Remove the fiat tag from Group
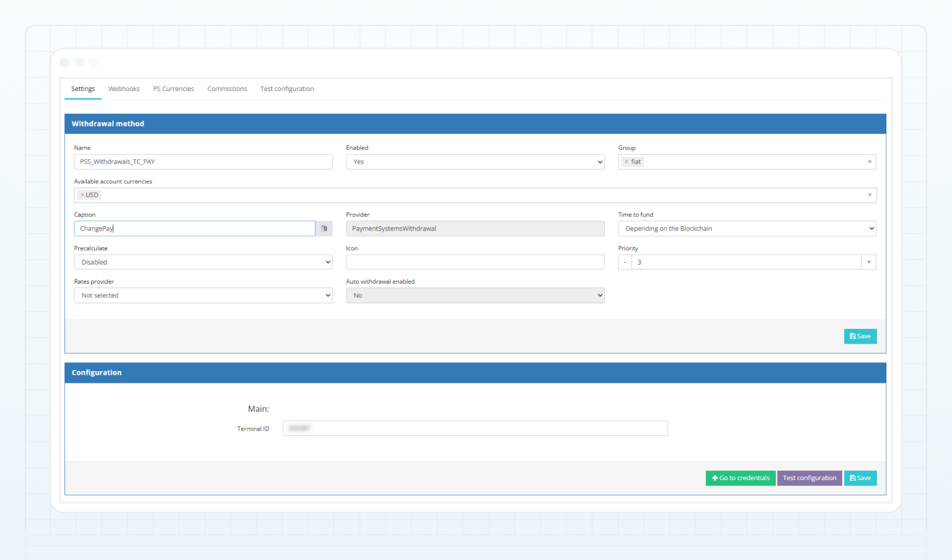This screenshot has width=952, height=560. [x=627, y=161]
